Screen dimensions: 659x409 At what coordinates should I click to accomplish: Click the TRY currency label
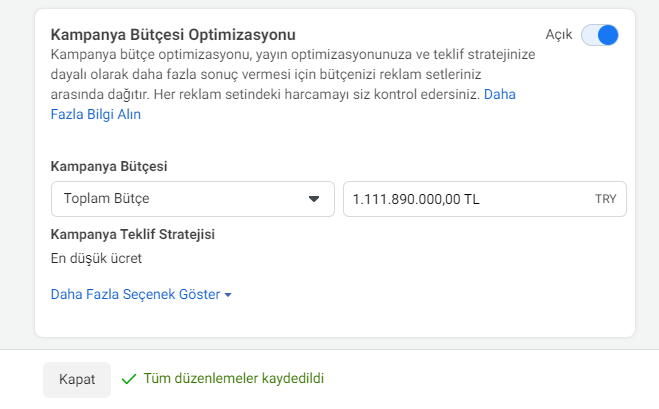[x=605, y=199]
